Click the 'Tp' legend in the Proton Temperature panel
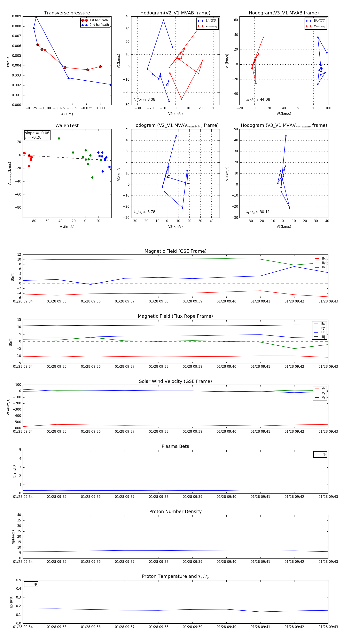This screenshot has height=644, width=351. pos(31,584)
